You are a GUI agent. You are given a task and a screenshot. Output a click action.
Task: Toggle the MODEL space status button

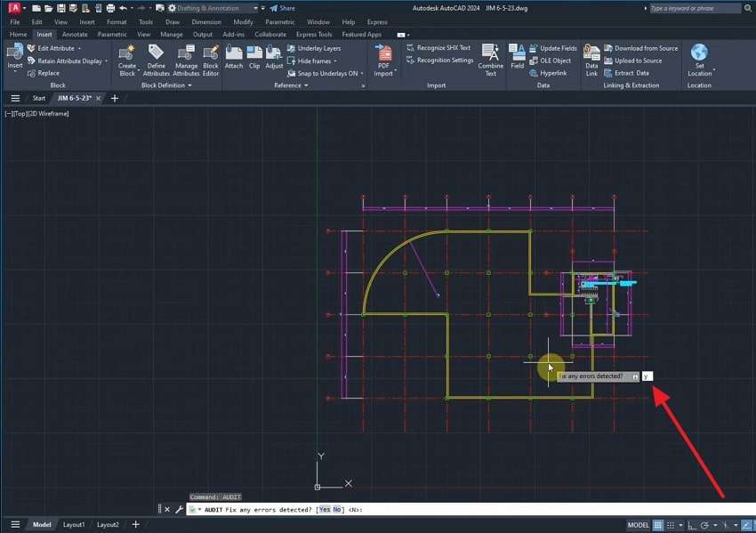(638, 525)
